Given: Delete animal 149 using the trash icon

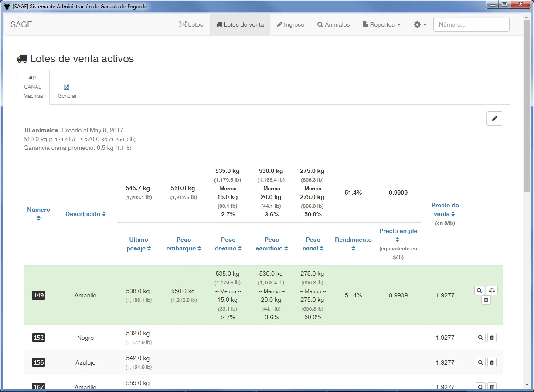Looking at the screenshot, I should tap(486, 300).
